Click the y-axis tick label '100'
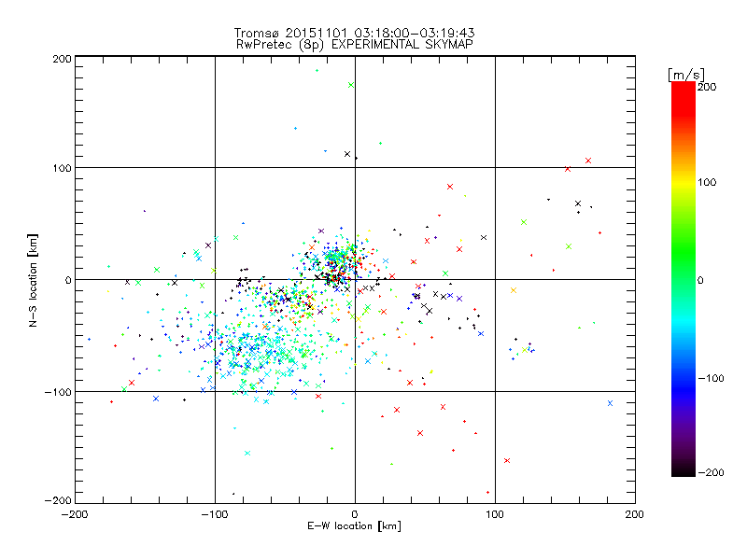This screenshot has width=747, height=560. [62, 168]
